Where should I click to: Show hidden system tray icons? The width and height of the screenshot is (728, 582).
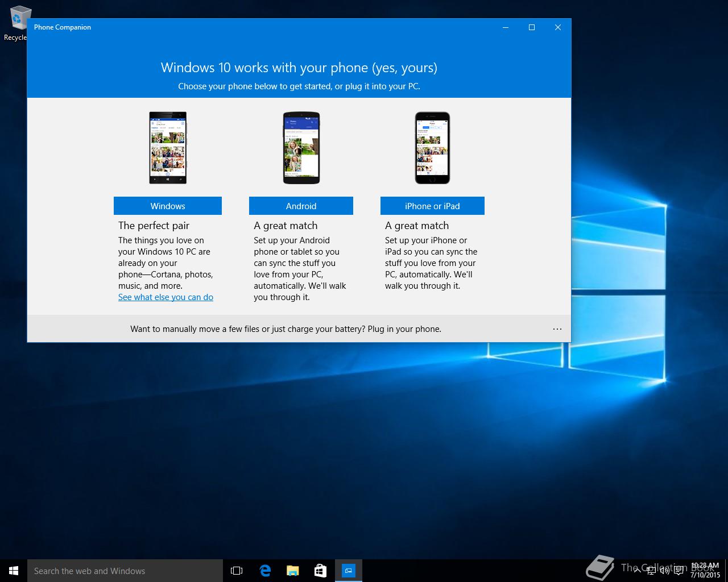tap(637, 571)
